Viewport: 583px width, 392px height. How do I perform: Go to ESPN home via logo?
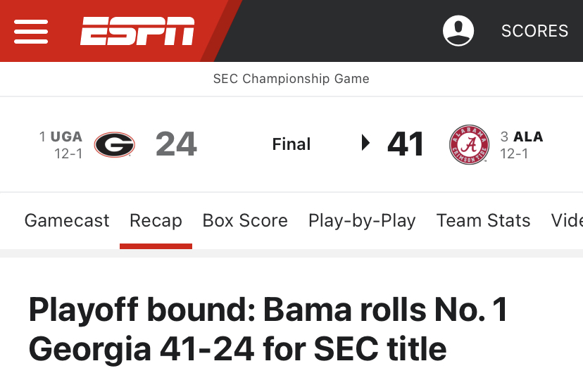tap(137, 31)
